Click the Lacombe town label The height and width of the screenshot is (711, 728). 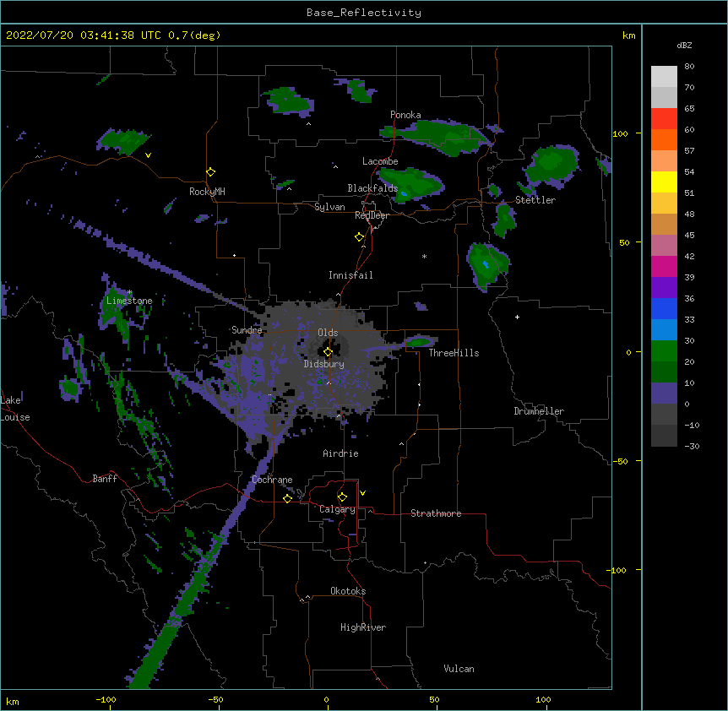tap(380, 161)
